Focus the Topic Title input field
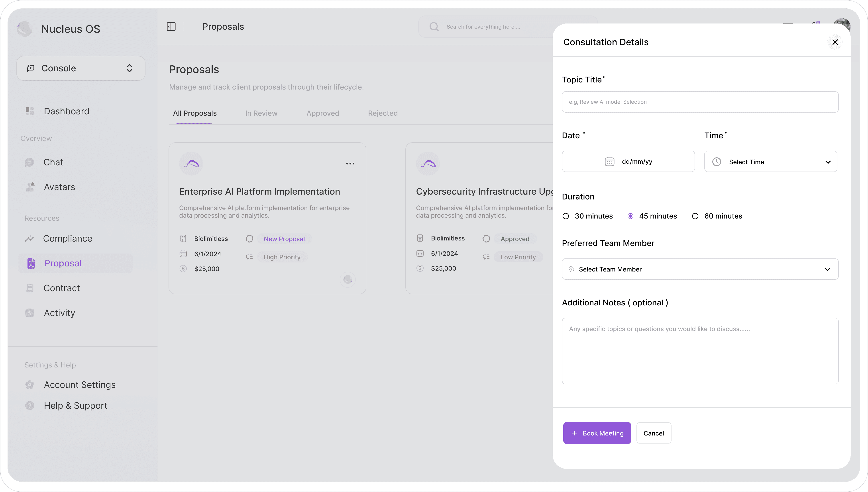The image size is (868, 492). pos(700,102)
